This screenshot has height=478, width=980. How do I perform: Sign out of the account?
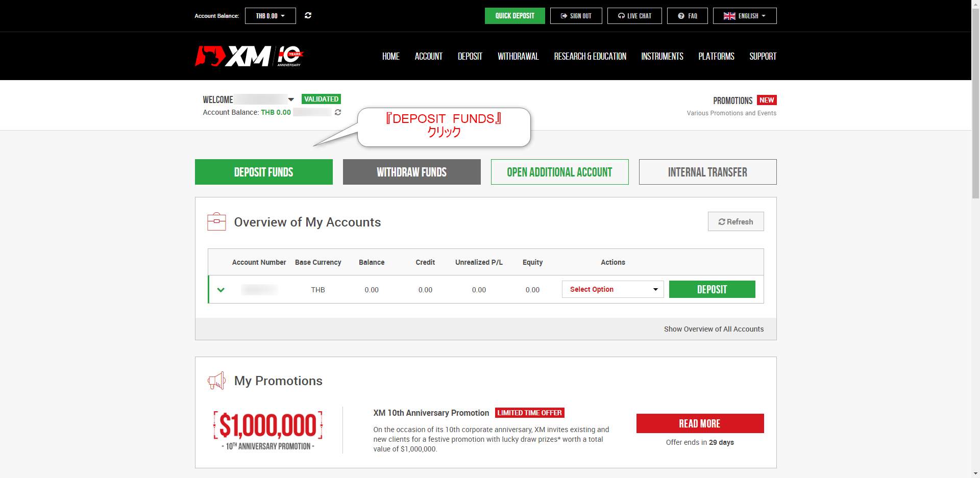(576, 16)
